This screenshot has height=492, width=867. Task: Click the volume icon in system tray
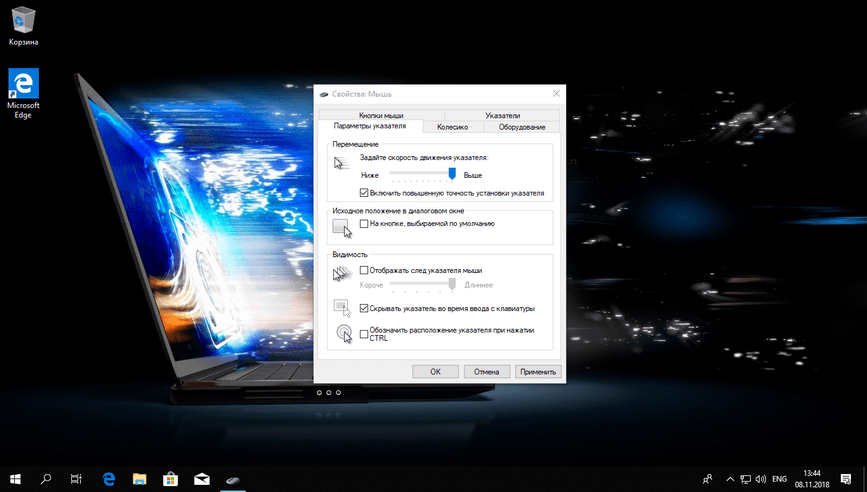click(x=761, y=479)
